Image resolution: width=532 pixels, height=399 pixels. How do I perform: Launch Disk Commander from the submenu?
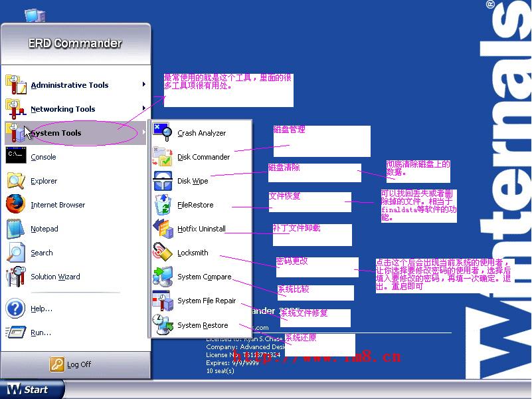click(x=201, y=157)
